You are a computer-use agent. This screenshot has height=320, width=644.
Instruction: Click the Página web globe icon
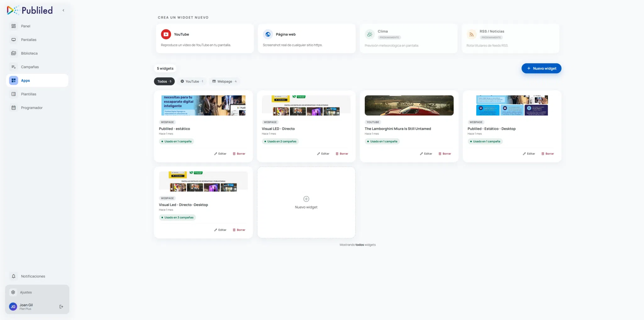(x=268, y=34)
